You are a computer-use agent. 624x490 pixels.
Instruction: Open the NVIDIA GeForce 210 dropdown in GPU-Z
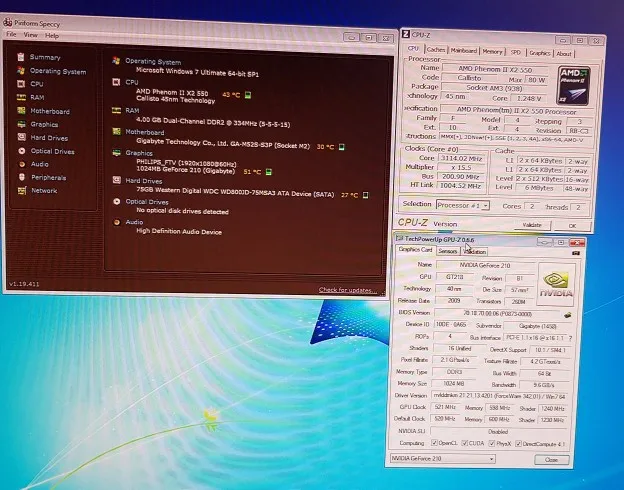pyautogui.click(x=442, y=459)
